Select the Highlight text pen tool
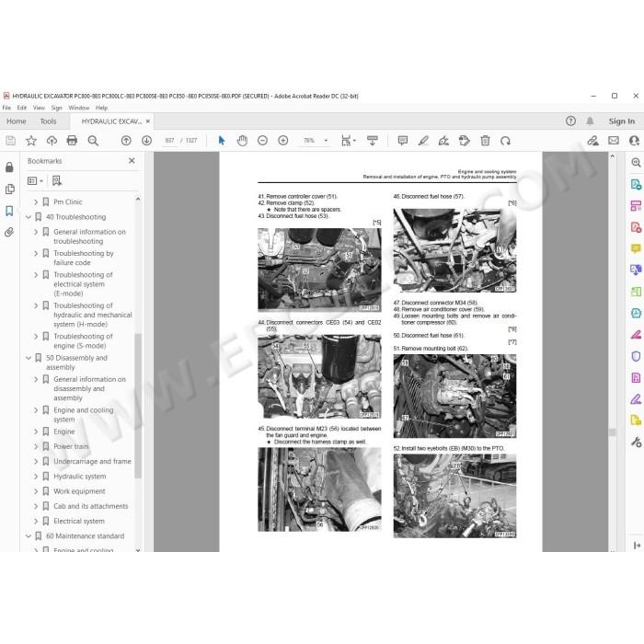644x644 pixels. click(423, 141)
